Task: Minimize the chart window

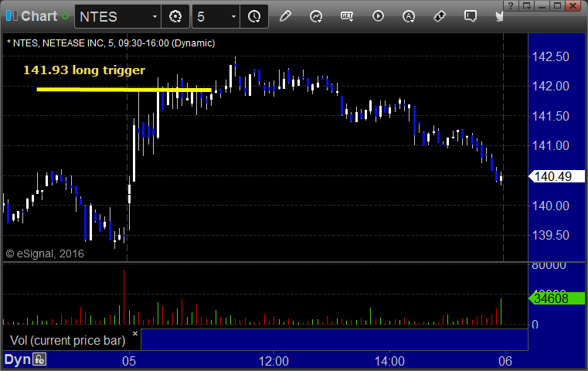Action: tap(542, 5)
